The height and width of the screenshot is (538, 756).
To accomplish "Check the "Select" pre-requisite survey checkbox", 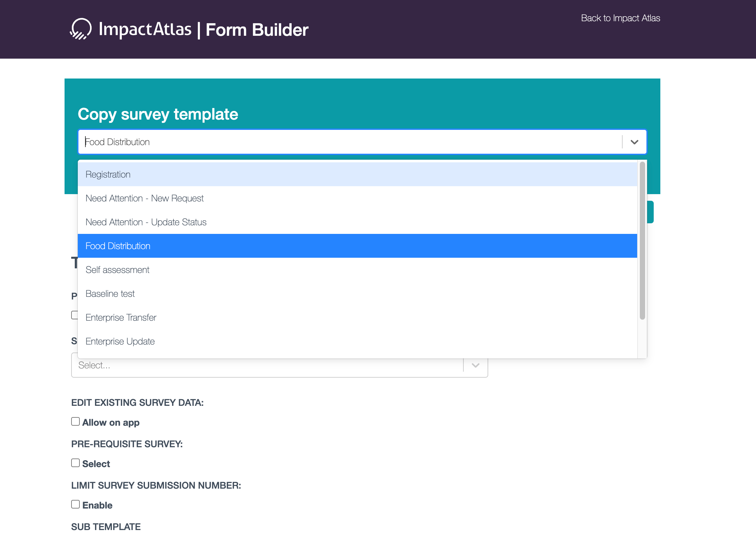I will pos(75,462).
